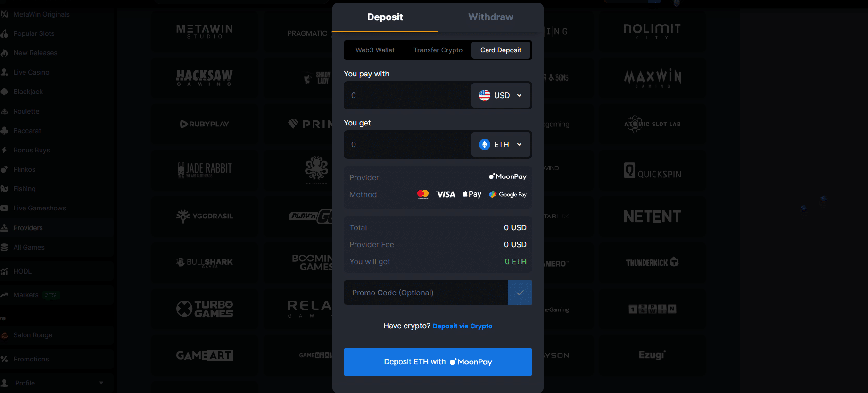The image size is (868, 393).
Task: Expand the Profile menu arrow
Action: pyautogui.click(x=101, y=383)
